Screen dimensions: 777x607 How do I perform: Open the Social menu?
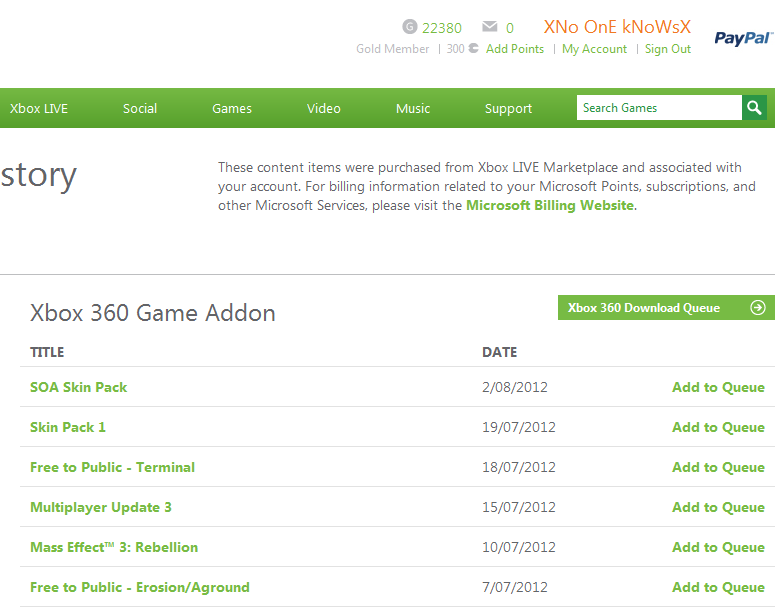140,109
